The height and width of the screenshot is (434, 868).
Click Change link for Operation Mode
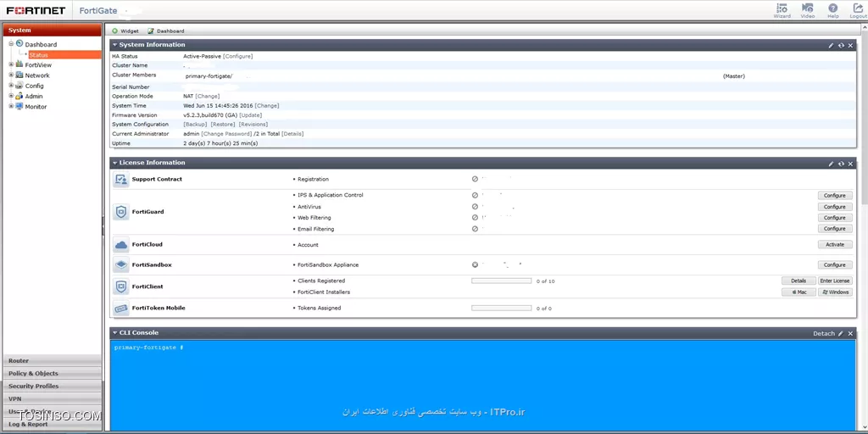208,97
